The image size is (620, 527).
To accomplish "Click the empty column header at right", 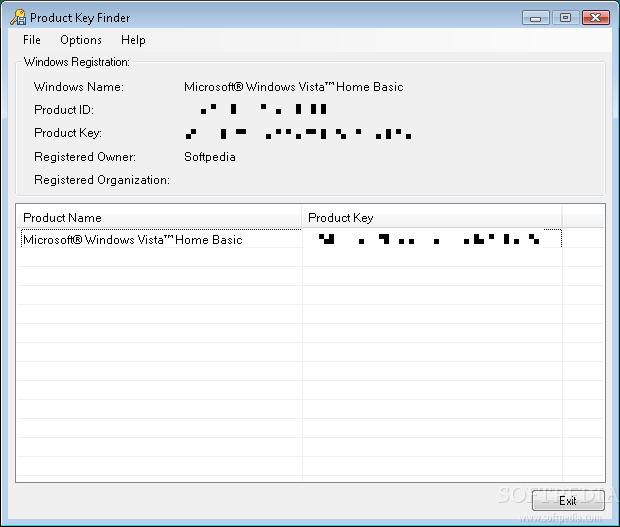I will (x=583, y=217).
